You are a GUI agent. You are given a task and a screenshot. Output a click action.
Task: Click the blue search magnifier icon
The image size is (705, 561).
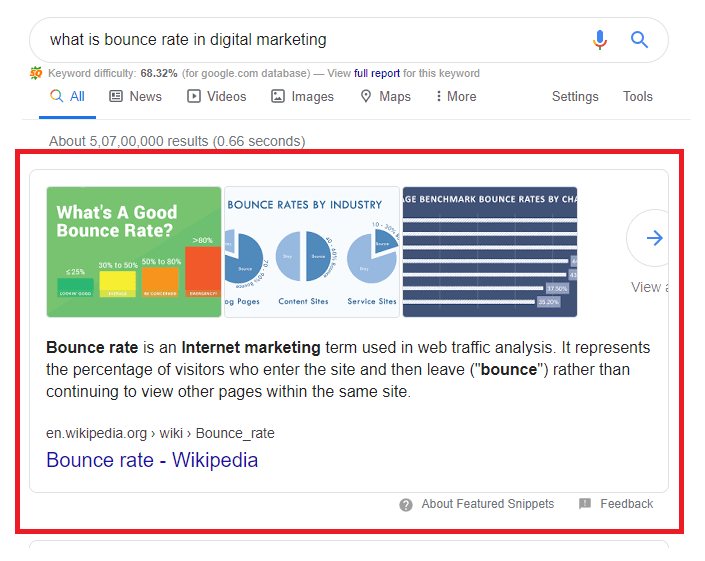(639, 40)
